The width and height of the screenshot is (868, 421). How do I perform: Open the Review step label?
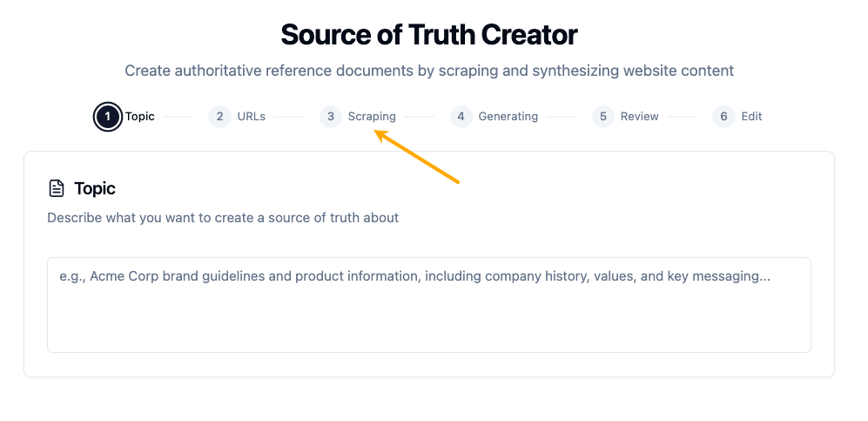pyautogui.click(x=640, y=117)
